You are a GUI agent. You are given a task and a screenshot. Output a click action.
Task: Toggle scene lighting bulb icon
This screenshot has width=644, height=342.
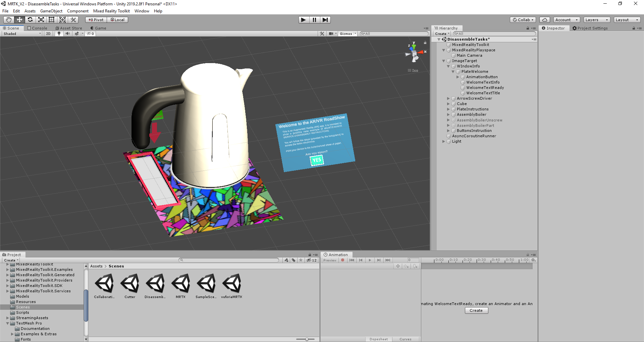(59, 34)
